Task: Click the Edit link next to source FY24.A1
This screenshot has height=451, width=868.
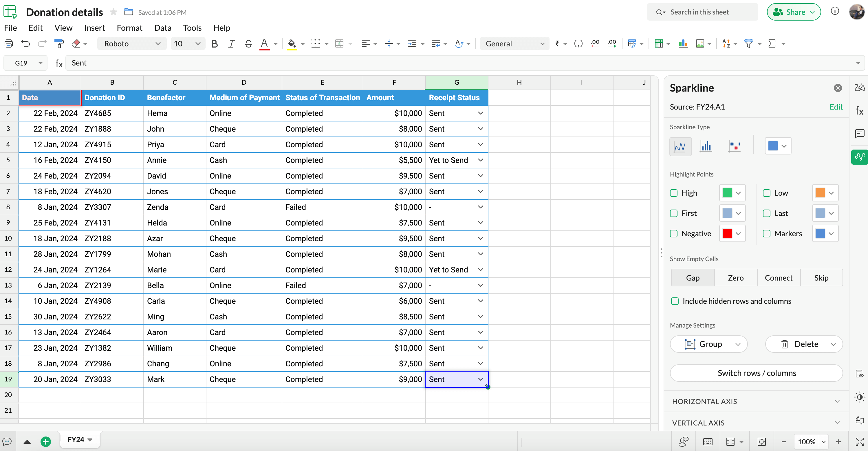Action: tap(836, 107)
